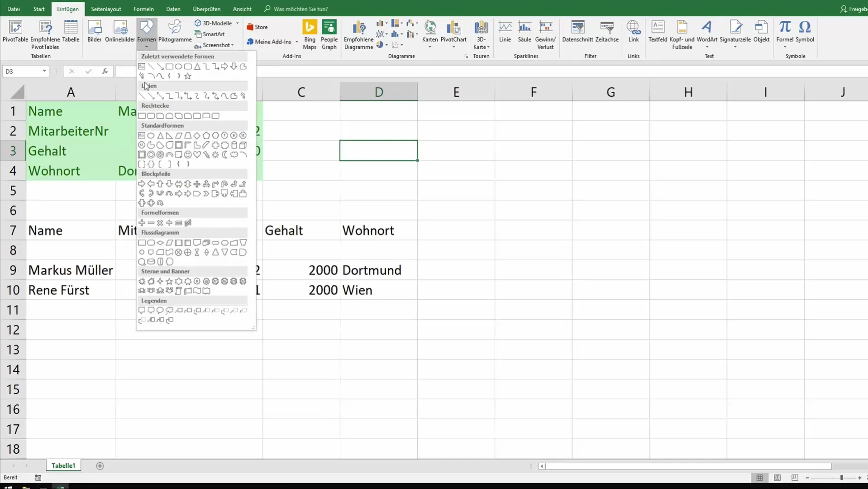The image size is (868, 489).
Task: Choose the 5-point star in Sterne und Banner
Action: point(169,281)
